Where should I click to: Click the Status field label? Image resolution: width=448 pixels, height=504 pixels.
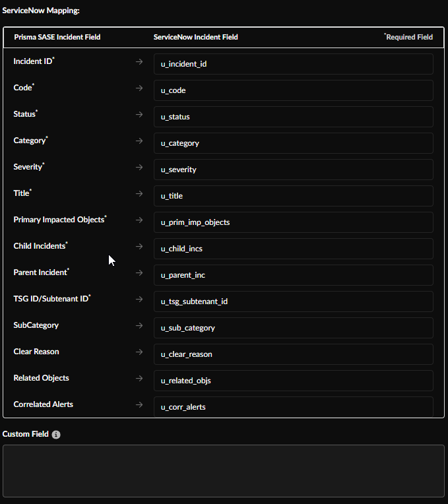coord(24,114)
